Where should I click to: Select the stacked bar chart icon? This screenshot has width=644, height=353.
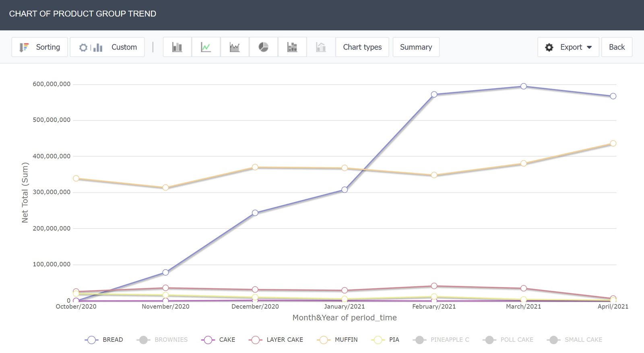coord(292,47)
